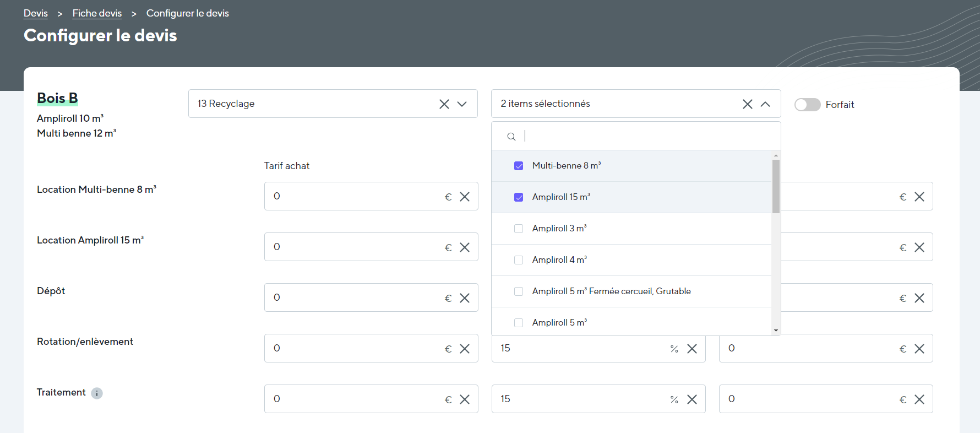Expand the 13 Recyclage dropdown
980x433 pixels.
462,104
